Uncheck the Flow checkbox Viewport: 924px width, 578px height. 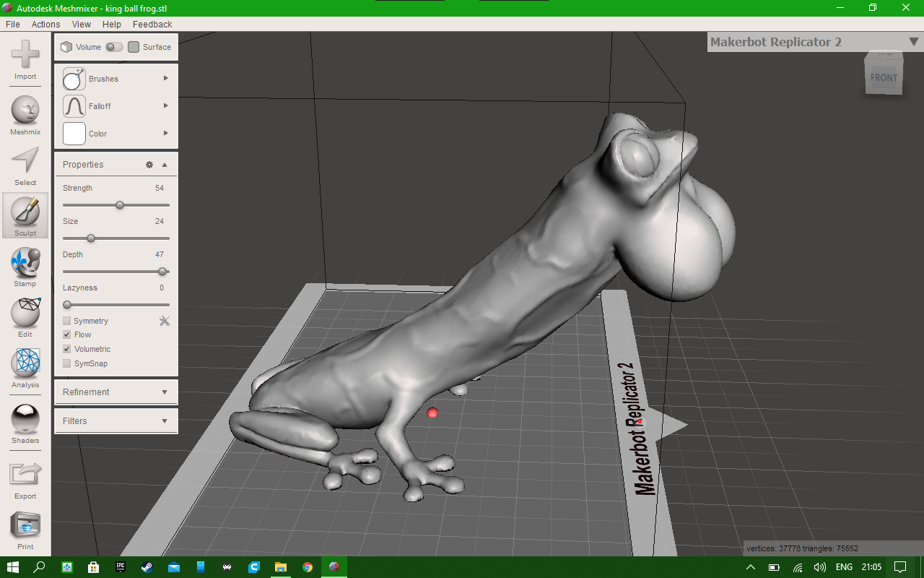tap(67, 335)
